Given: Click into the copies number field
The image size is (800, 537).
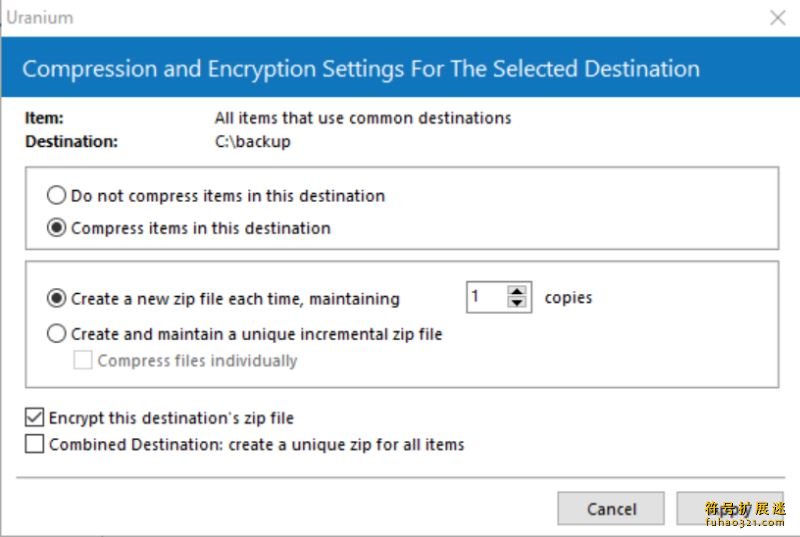Looking at the screenshot, I should [487, 297].
